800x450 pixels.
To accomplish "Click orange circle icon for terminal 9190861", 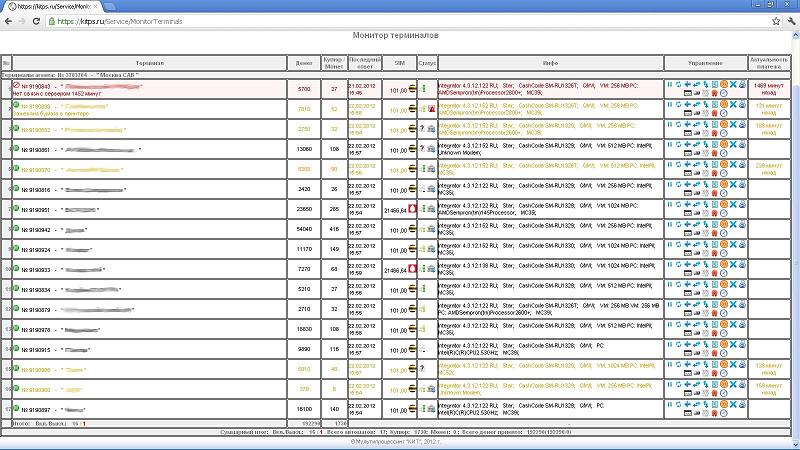I will pos(724,144).
